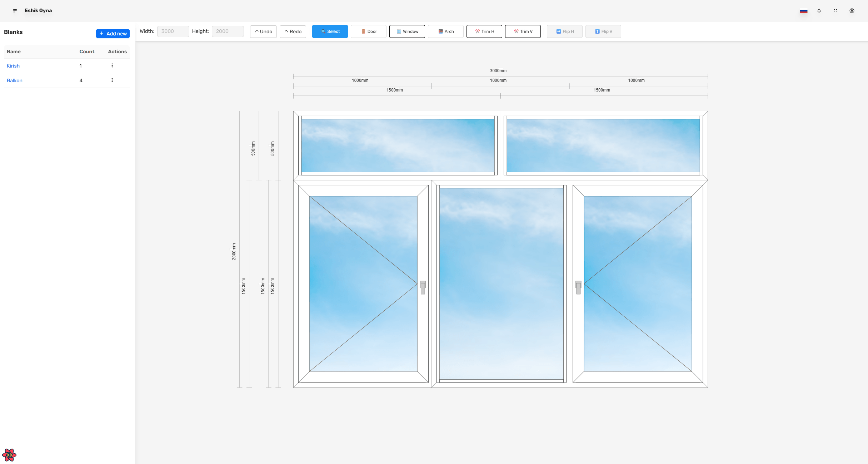
Task: Select the Door tool
Action: click(x=368, y=31)
